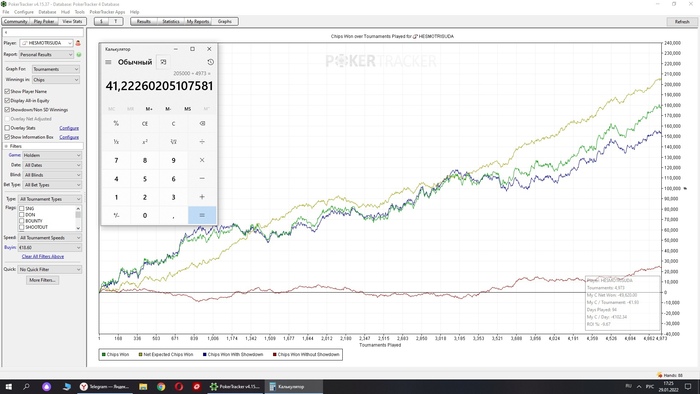The width and height of the screenshot is (700, 394).
Task: Click the Chips Won Without Showdown legend entry
Action: point(306,354)
